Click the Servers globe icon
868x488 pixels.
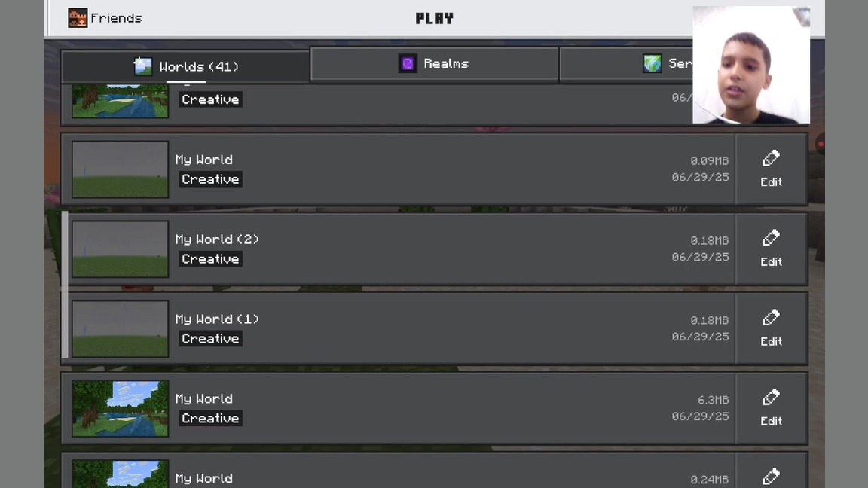652,63
